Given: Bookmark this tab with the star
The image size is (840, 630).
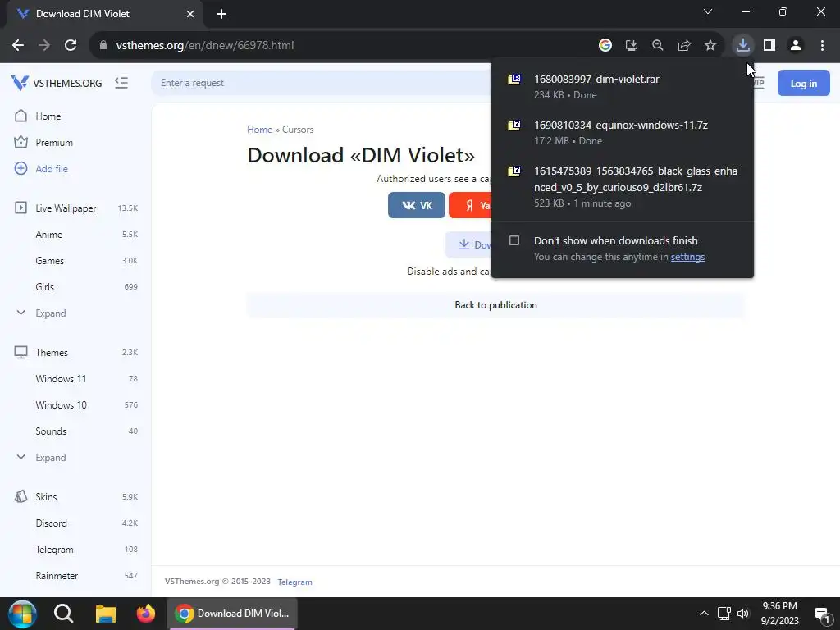Looking at the screenshot, I should (710, 46).
